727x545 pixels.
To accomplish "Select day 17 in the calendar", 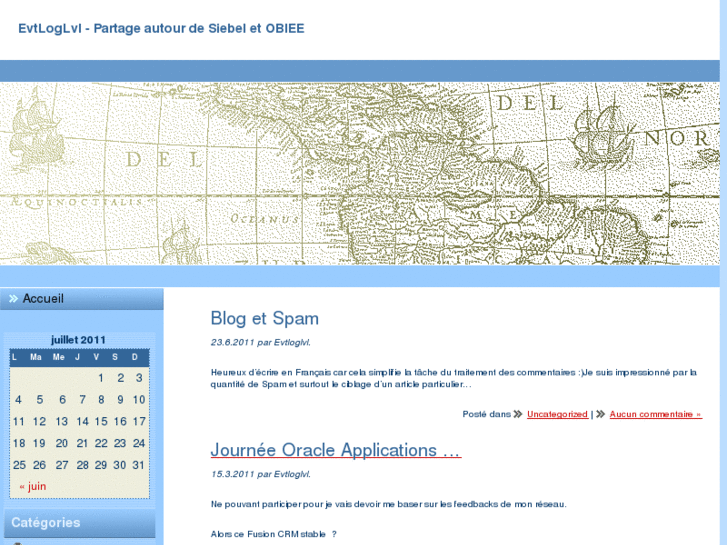I will click(139, 422).
